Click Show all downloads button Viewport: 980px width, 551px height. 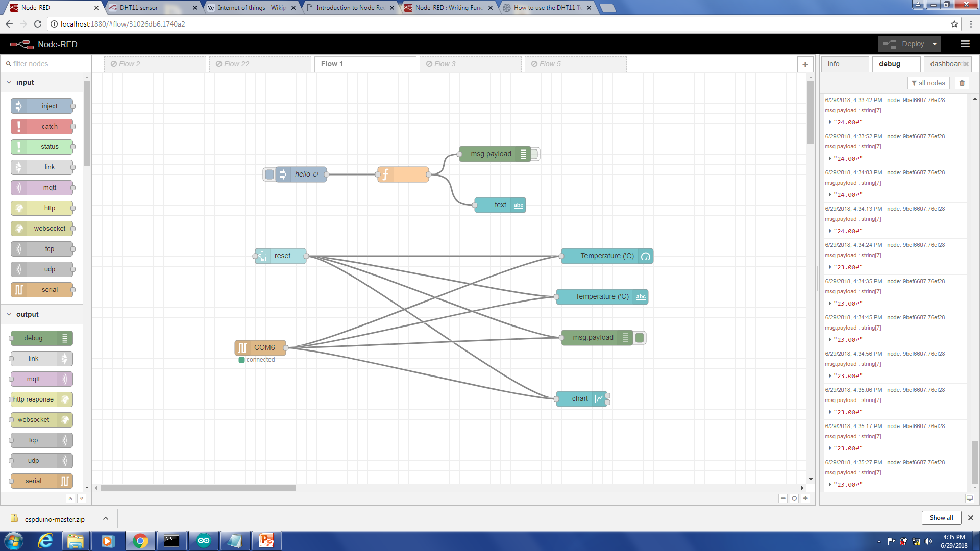point(941,518)
